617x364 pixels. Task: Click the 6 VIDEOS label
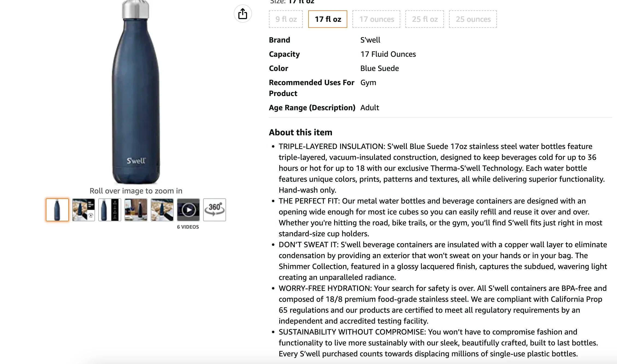click(x=188, y=227)
